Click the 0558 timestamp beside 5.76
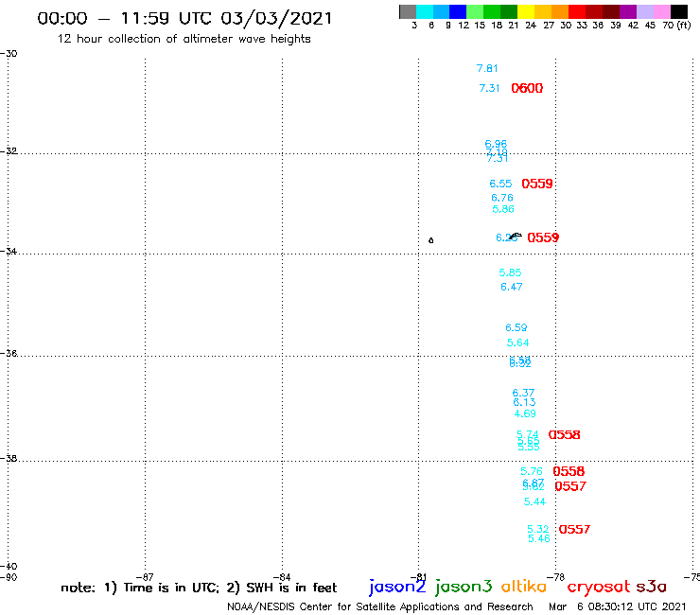The image size is (700, 615). [x=569, y=471]
